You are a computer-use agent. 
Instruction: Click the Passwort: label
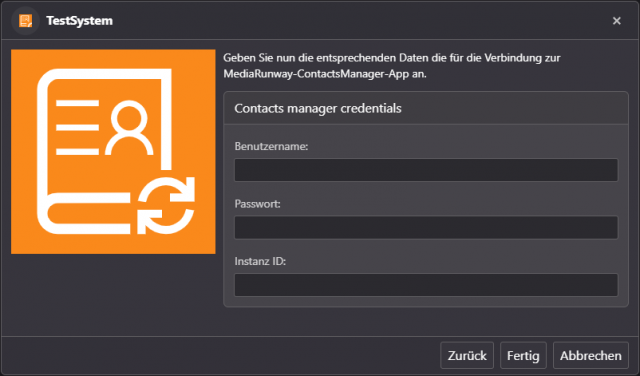257,204
